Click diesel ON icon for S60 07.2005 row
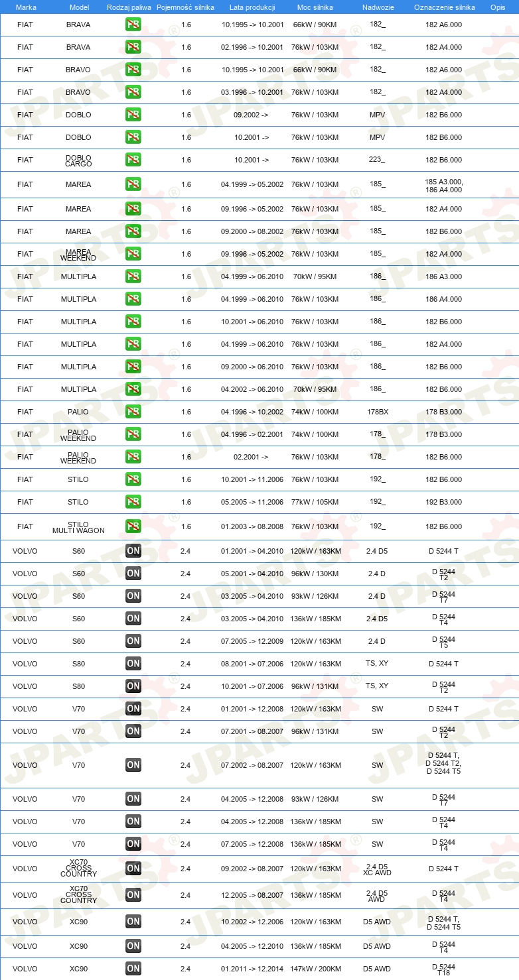Viewport: 519px width, 980px height. 133,641
